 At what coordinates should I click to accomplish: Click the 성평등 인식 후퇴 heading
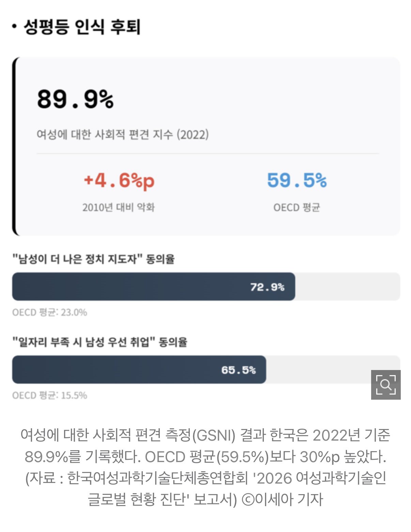82,27
